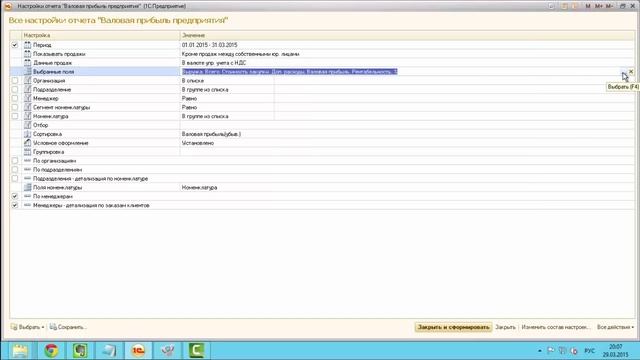
Task: Check the По подразделениям grouping checkbox
Action: click(15, 170)
